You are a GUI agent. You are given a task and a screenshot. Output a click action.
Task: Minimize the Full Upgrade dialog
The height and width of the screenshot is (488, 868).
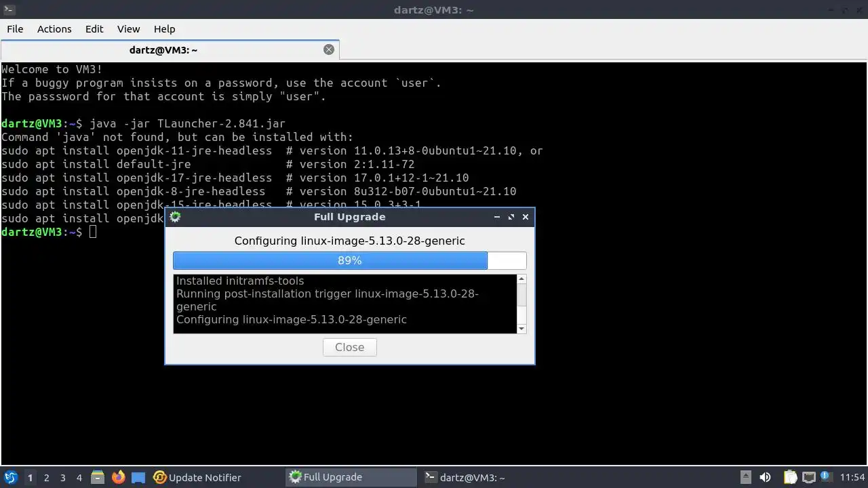(x=496, y=217)
